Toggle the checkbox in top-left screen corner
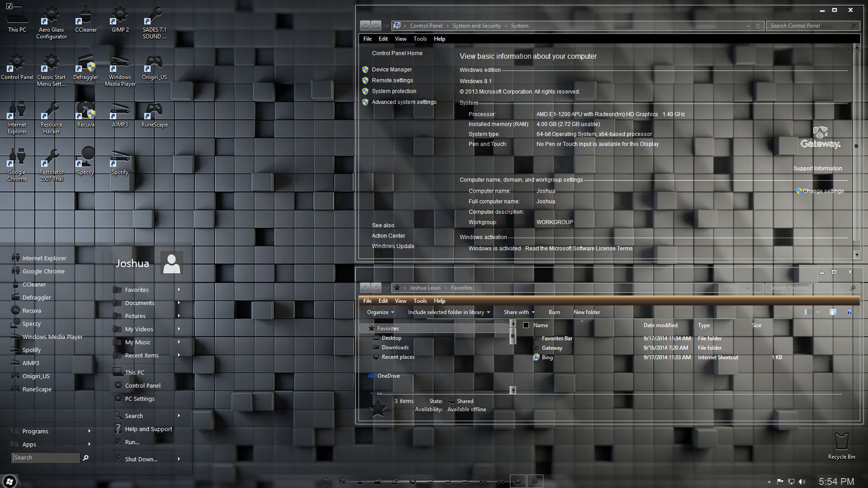 tap(9, 6)
